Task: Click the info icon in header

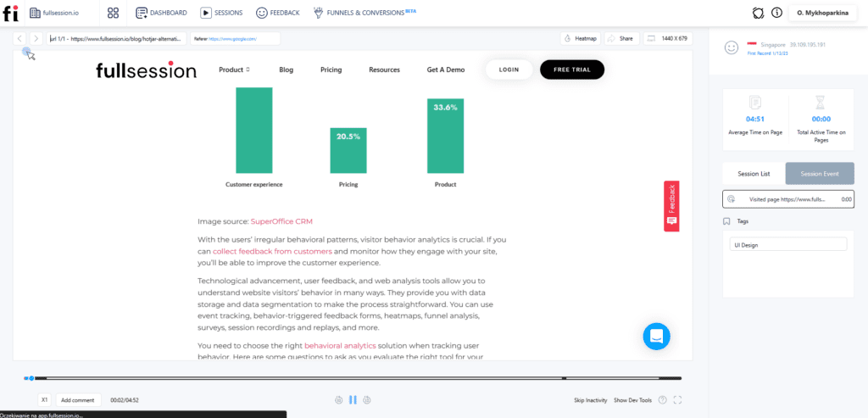Action: click(776, 13)
